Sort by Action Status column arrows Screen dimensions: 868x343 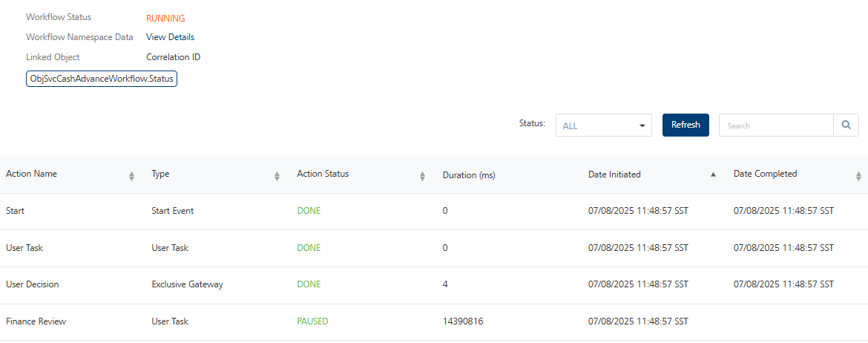422,176
